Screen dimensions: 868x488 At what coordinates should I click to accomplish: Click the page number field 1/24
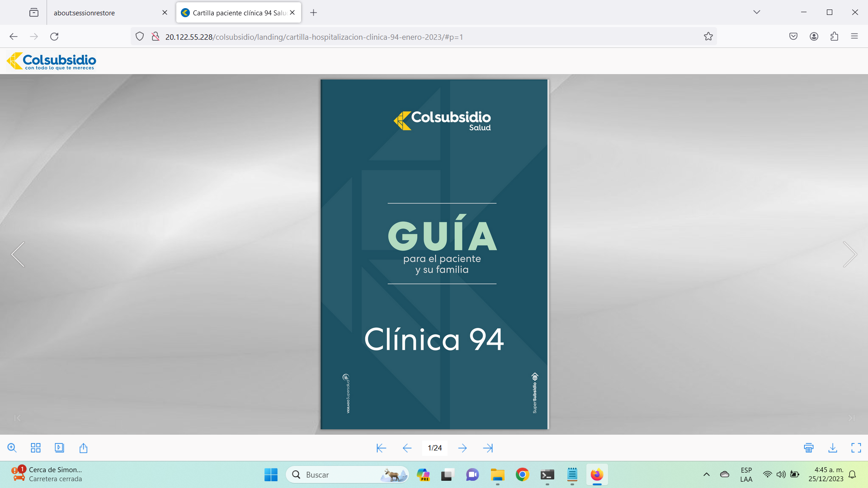point(434,448)
